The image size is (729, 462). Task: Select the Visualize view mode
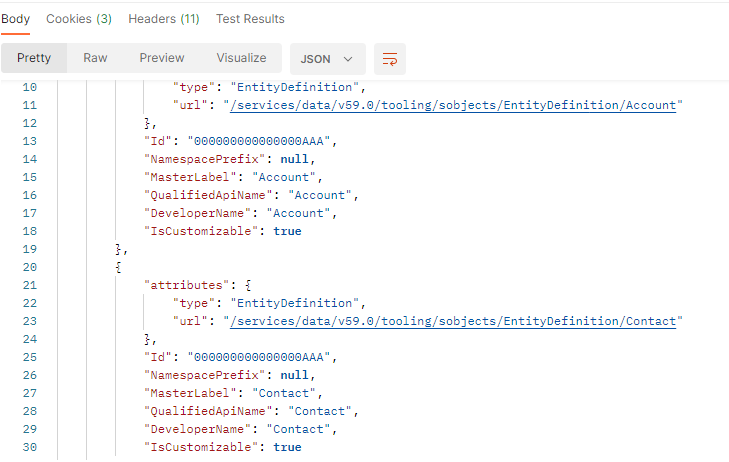pyautogui.click(x=241, y=58)
